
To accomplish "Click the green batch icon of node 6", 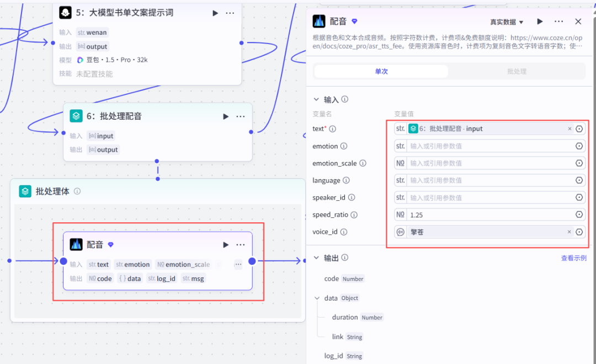I will point(76,116).
